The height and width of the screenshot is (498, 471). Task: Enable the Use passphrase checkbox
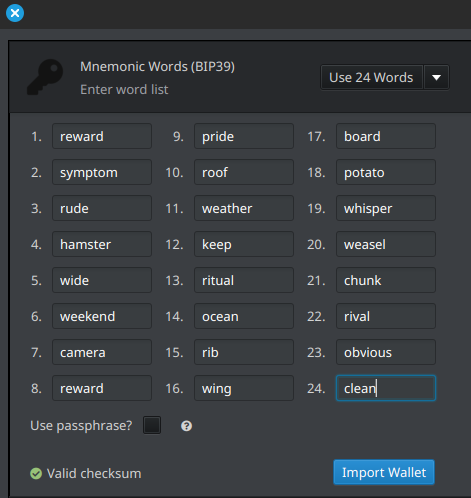(152, 425)
